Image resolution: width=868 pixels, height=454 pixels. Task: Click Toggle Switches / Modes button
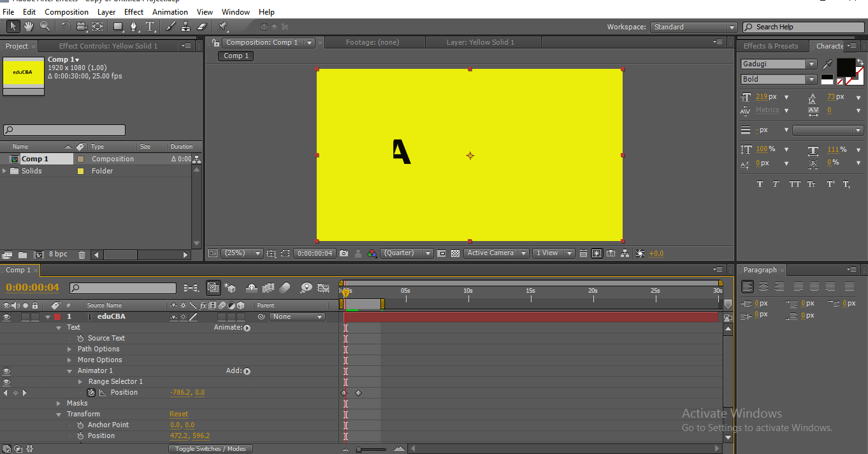click(x=210, y=449)
